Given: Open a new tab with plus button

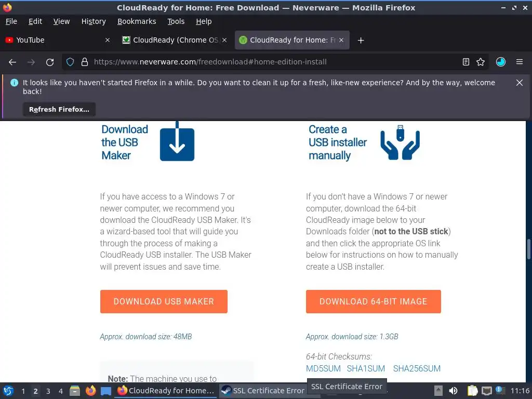Looking at the screenshot, I should 361,41.
